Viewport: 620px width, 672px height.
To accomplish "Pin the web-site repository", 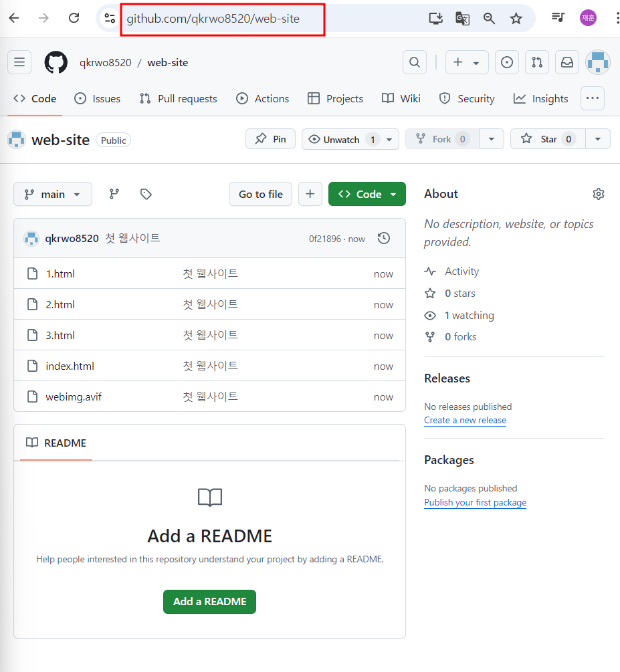I will pos(270,139).
